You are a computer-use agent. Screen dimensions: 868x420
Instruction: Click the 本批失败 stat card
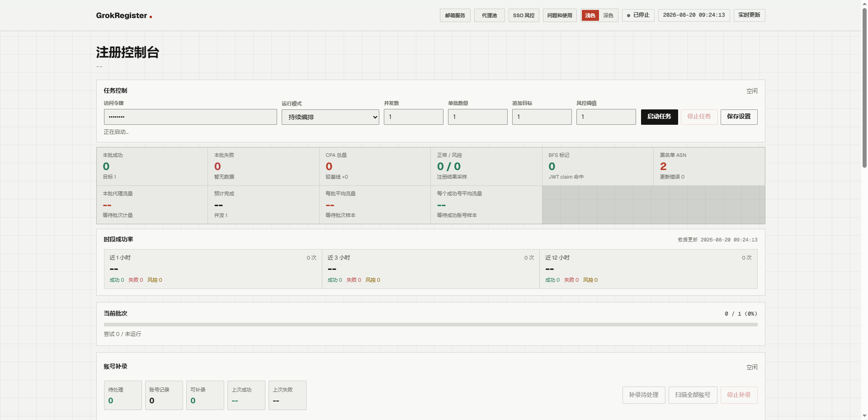tap(264, 166)
